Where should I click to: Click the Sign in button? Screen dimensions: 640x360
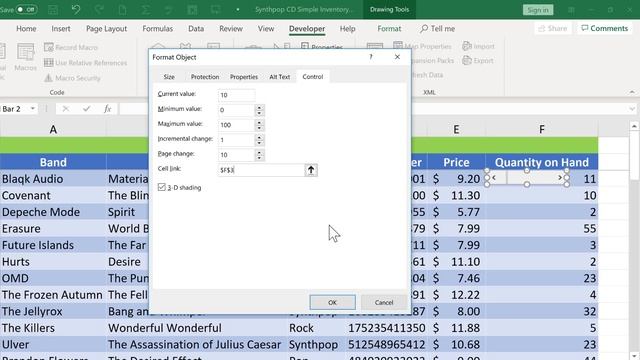538,10
